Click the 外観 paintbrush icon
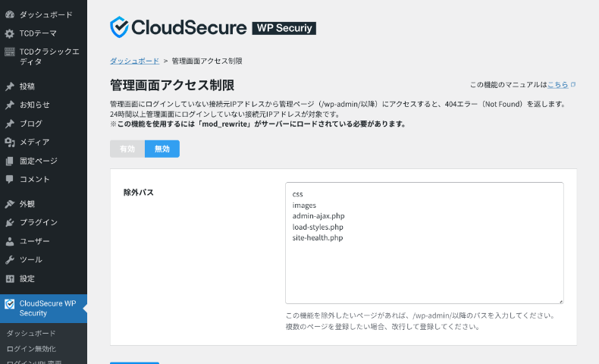Image resolution: width=599 pixels, height=364 pixels. click(10, 204)
